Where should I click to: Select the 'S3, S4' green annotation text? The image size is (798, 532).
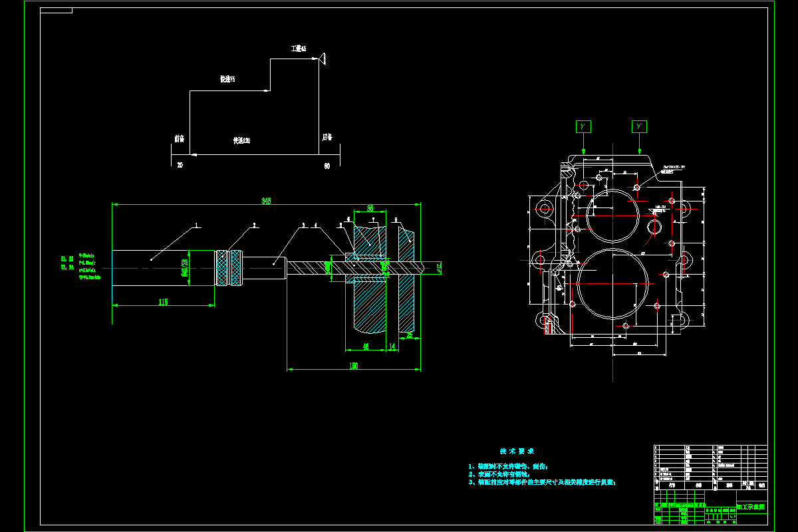pos(67,267)
